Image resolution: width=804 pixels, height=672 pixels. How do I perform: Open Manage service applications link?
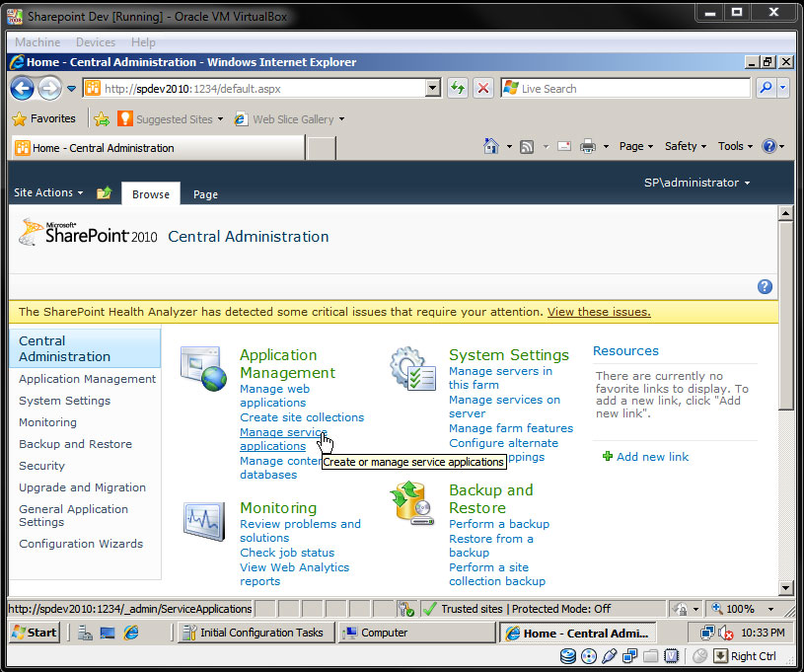point(283,439)
